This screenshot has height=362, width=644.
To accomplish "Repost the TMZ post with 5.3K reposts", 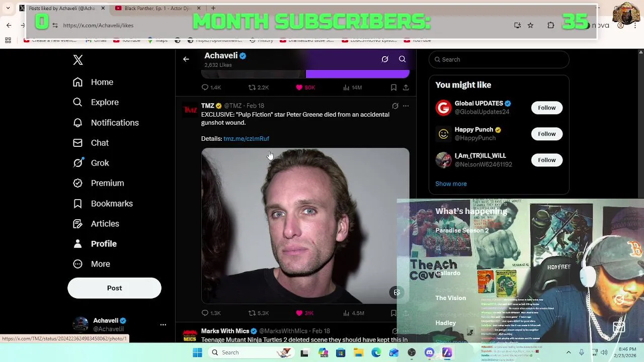I will click(258, 313).
